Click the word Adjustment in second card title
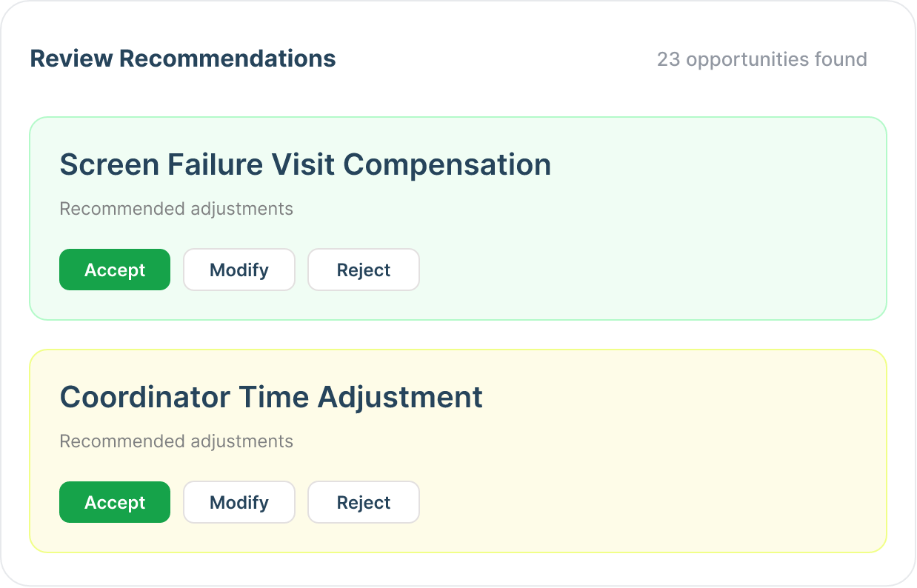The width and height of the screenshot is (917, 588). click(x=400, y=397)
